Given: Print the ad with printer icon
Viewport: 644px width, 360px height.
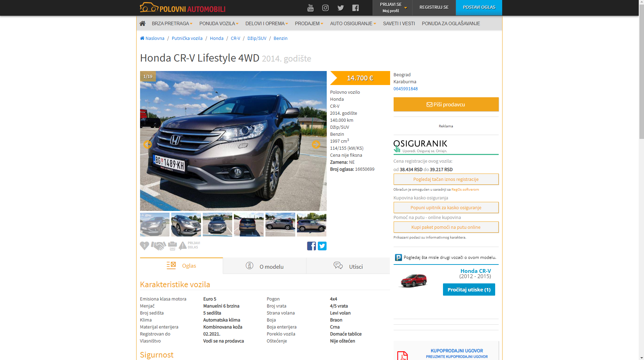Looking at the screenshot, I should coord(172,246).
